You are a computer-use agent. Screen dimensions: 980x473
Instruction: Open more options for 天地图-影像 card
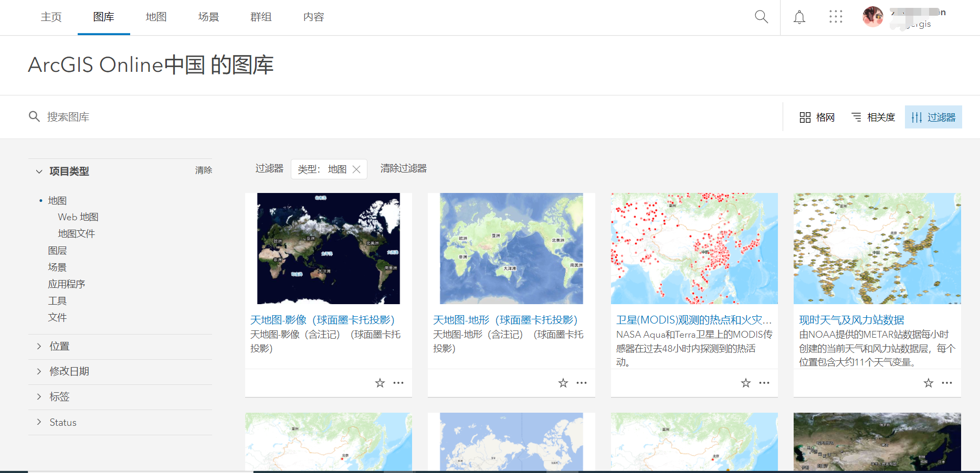[x=398, y=383]
